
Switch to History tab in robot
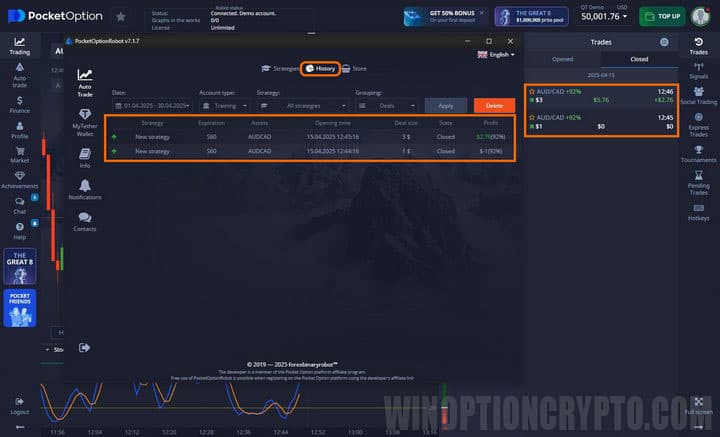tap(321, 68)
